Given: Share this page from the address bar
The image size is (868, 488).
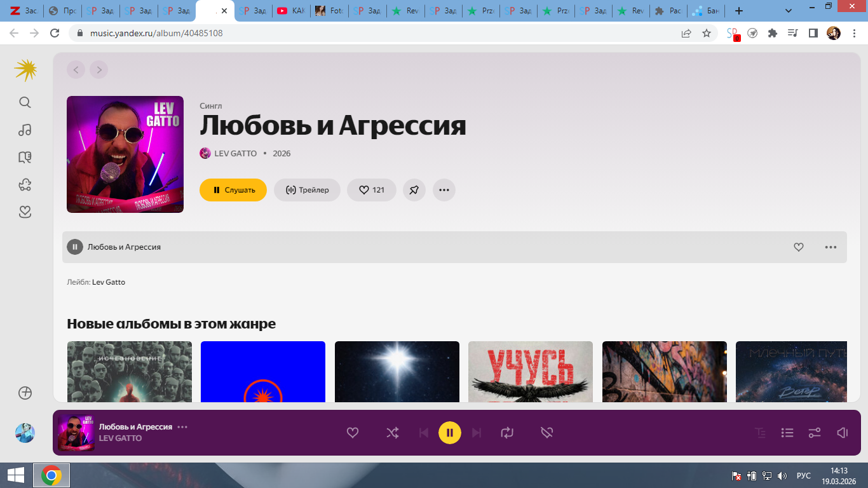Looking at the screenshot, I should pyautogui.click(x=686, y=33).
